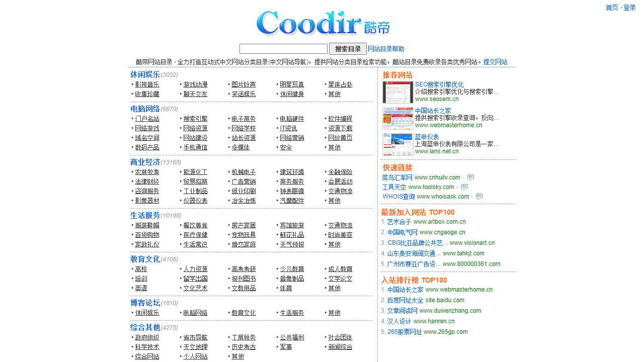Open the 综合其他 category heading

pyautogui.click(x=145, y=327)
